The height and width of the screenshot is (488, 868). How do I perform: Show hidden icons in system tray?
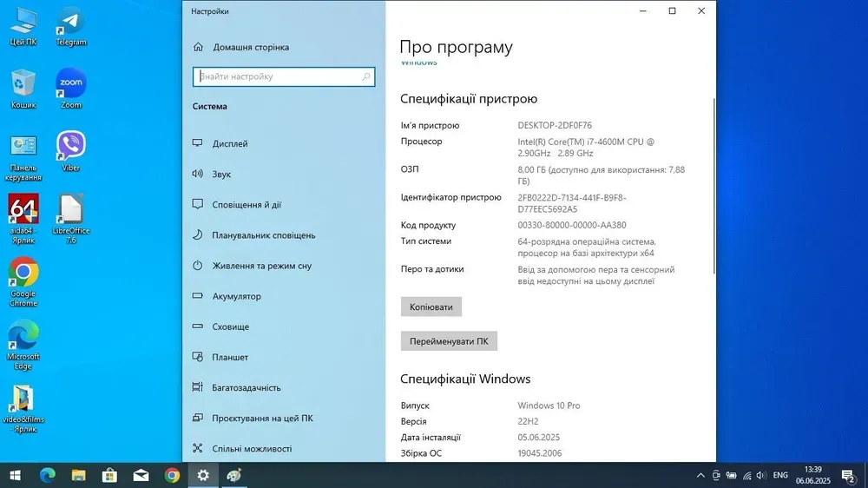(701, 475)
